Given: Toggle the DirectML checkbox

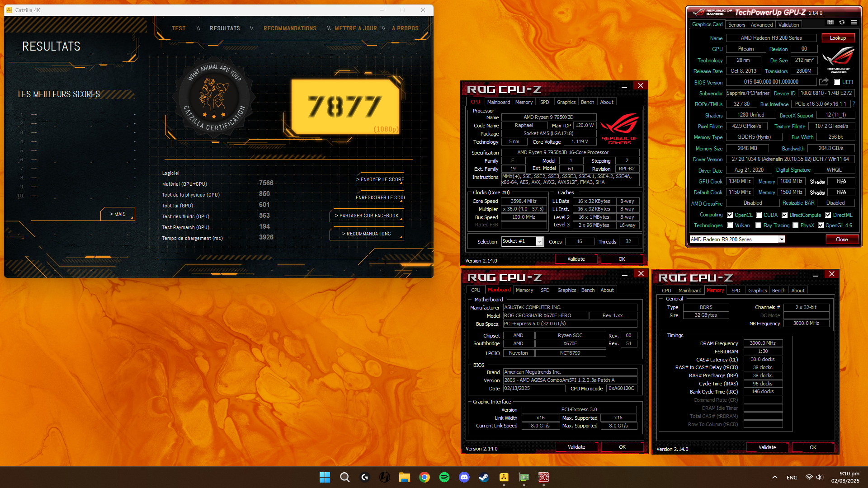Looking at the screenshot, I should (x=828, y=215).
